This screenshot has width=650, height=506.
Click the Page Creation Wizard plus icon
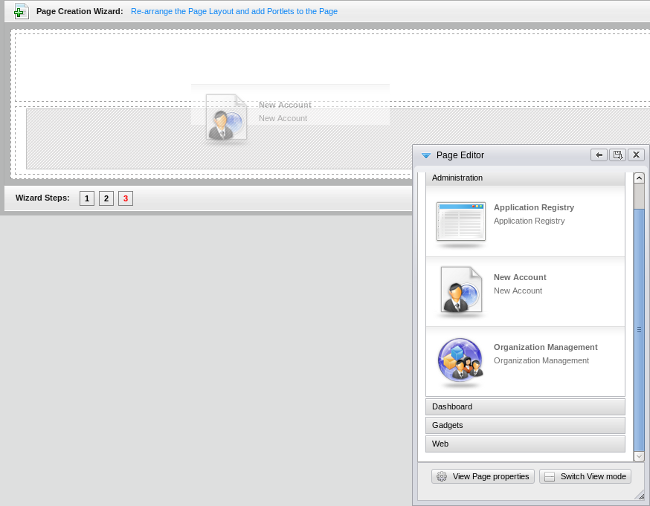click(x=20, y=12)
